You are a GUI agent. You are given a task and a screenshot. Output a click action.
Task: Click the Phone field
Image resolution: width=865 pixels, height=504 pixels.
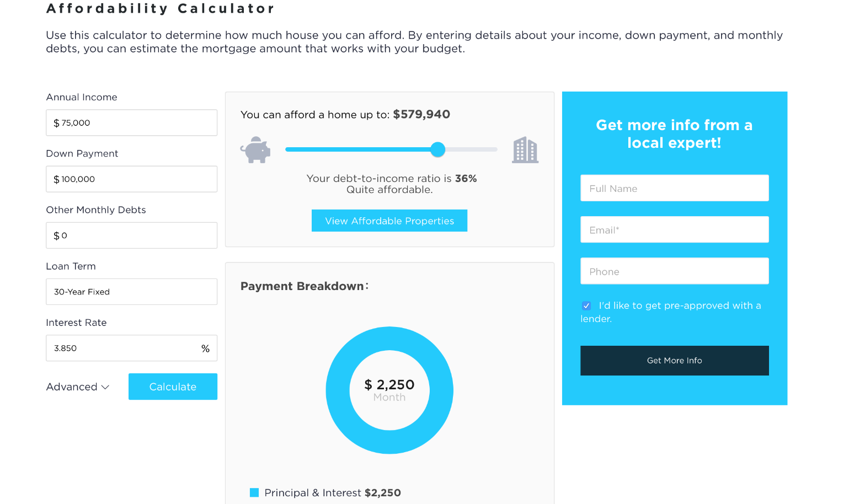(674, 271)
